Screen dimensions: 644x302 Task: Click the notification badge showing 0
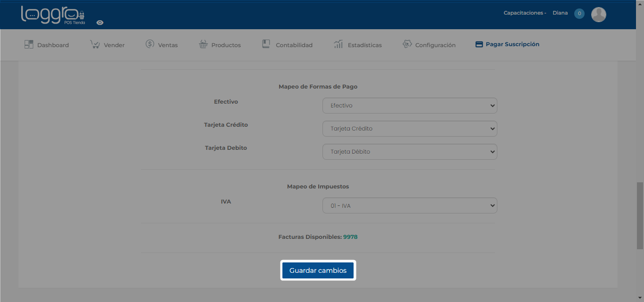pyautogui.click(x=579, y=14)
